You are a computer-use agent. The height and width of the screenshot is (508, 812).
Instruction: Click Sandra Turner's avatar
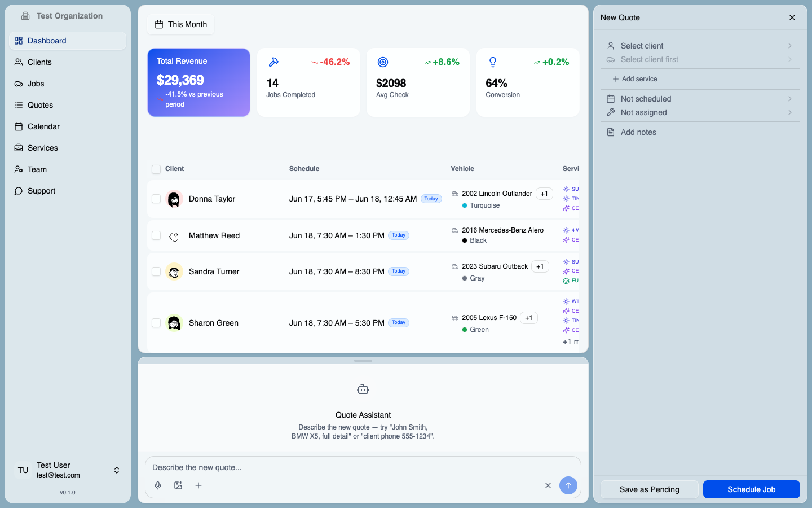click(x=174, y=271)
